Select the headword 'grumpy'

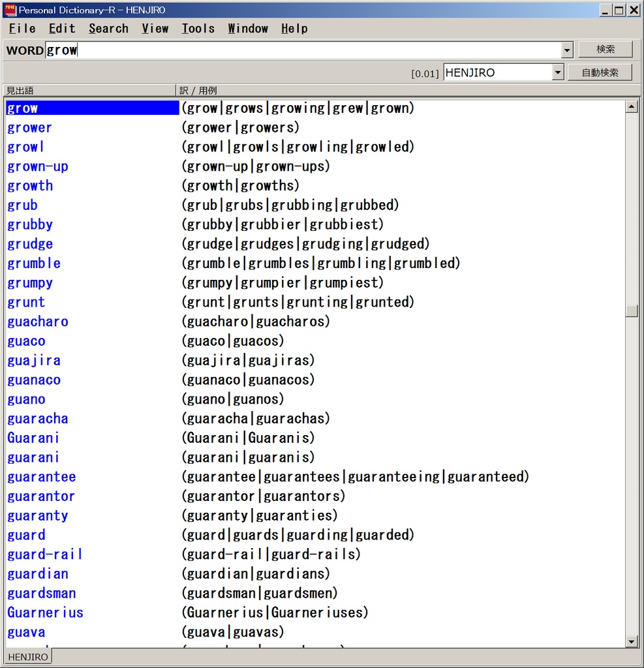30,283
